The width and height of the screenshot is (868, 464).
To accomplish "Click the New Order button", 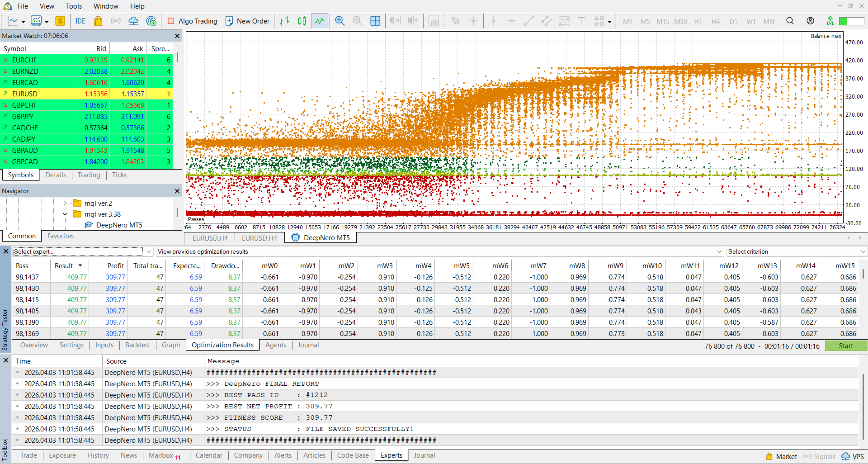I will click(247, 21).
